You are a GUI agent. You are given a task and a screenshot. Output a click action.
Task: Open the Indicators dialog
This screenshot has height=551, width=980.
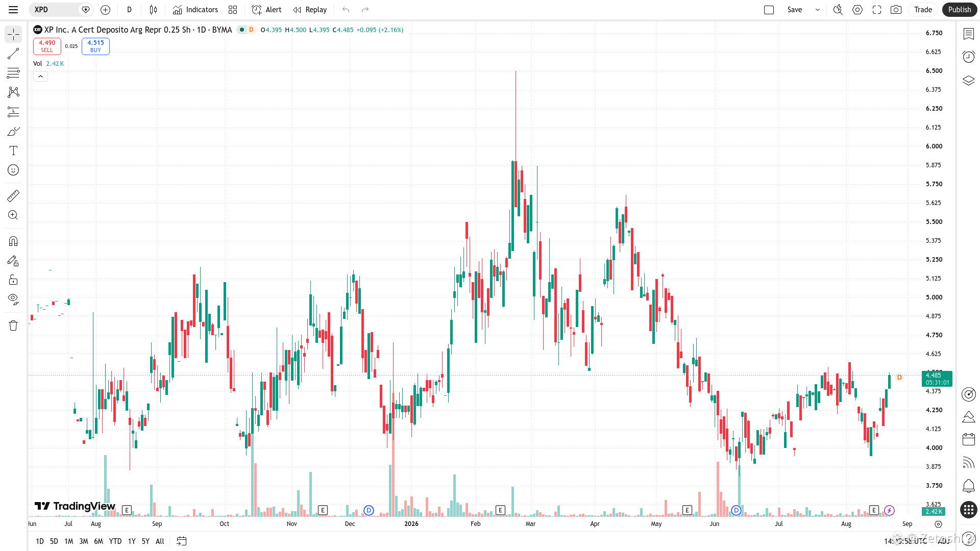pos(195,10)
